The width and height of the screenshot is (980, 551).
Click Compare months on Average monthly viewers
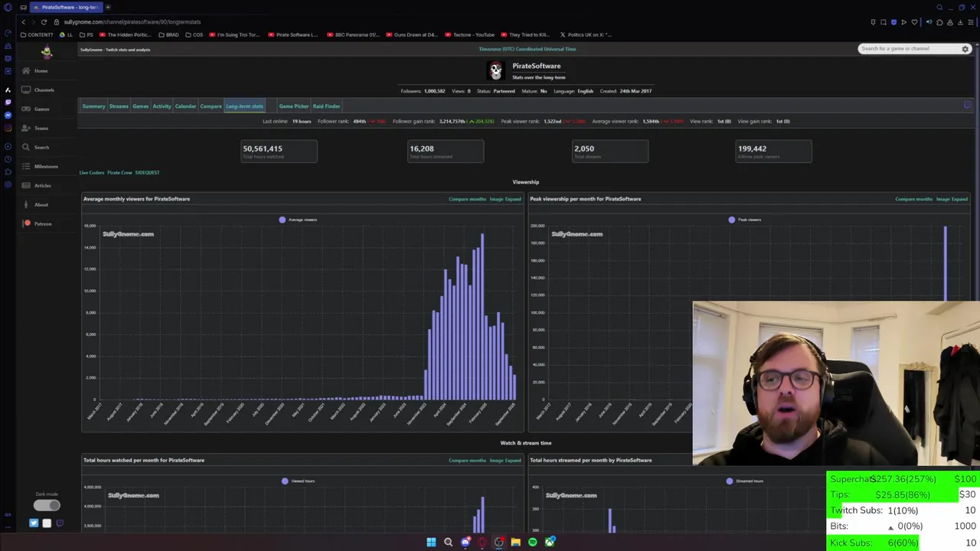pyautogui.click(x=467, y=199)
